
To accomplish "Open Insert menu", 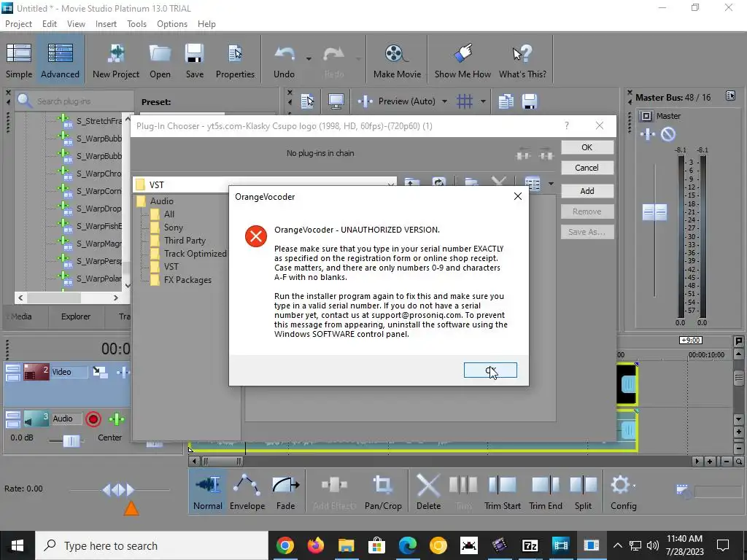I will 106,24.
